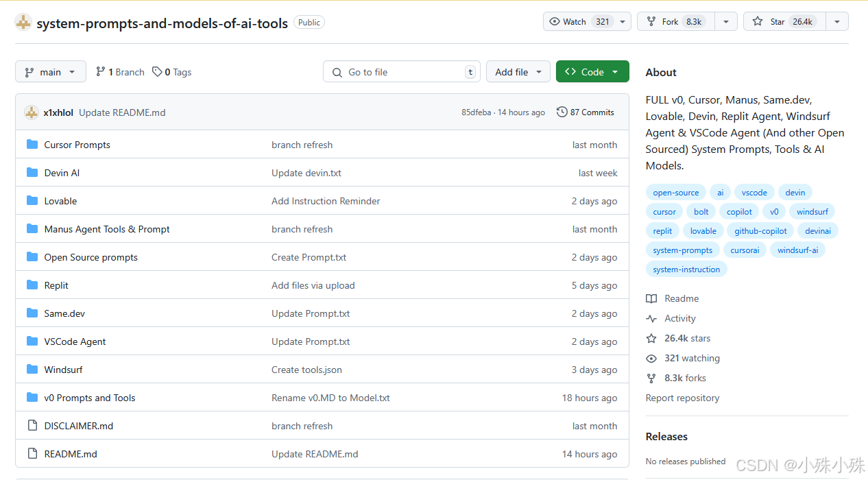Open the Cursor Prompts folder

(77, 145)
